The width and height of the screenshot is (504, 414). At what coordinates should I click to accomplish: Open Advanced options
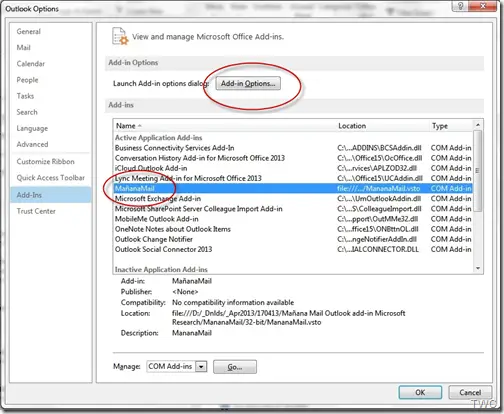click(x=32, y=144)
